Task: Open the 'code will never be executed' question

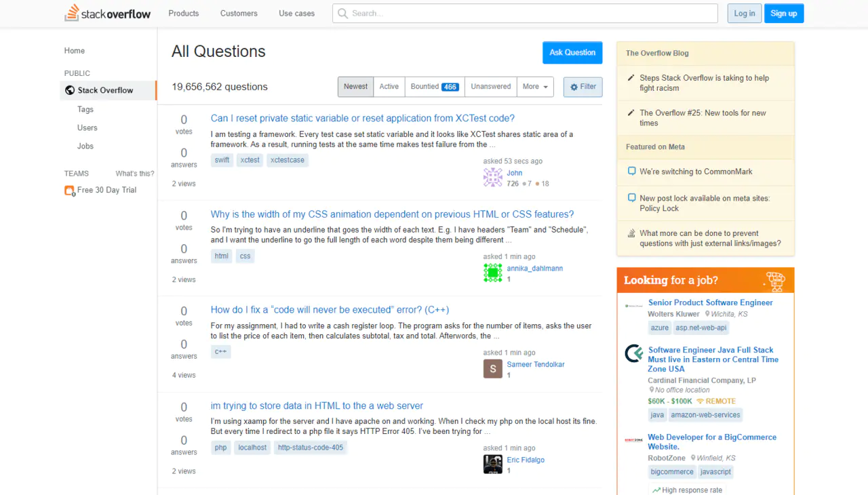Action: point(330,310)
